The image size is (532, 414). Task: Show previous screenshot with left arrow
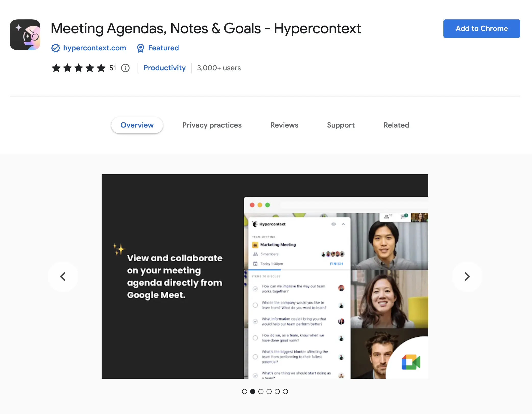(63, 277)
